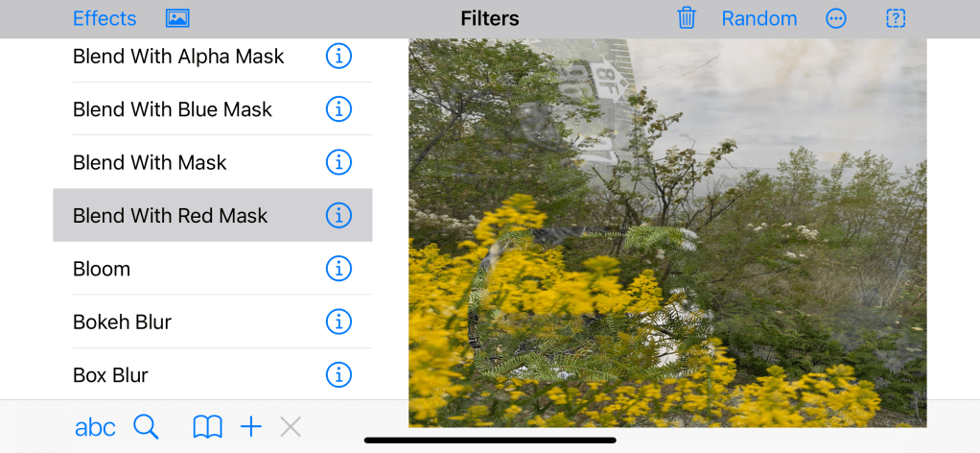Open the more options ellipsis menu
Screen dimensions: 980x453
(835, 19)
